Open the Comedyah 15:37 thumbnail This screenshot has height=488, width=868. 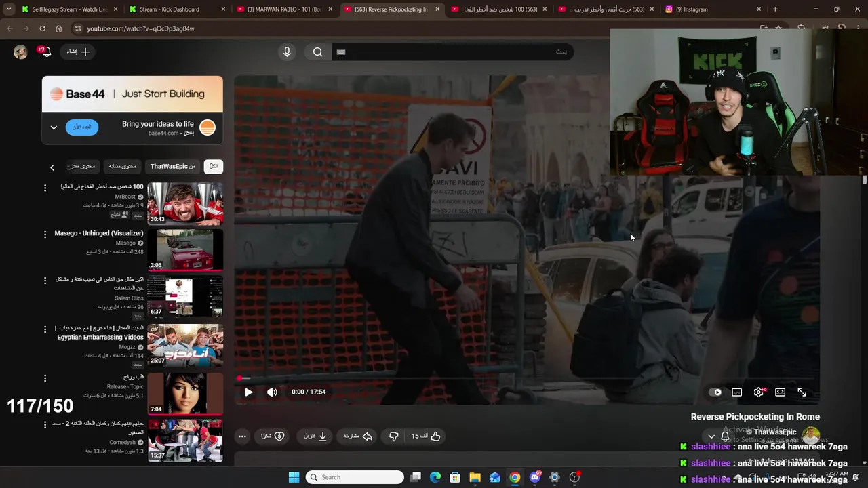pos(185,440)
